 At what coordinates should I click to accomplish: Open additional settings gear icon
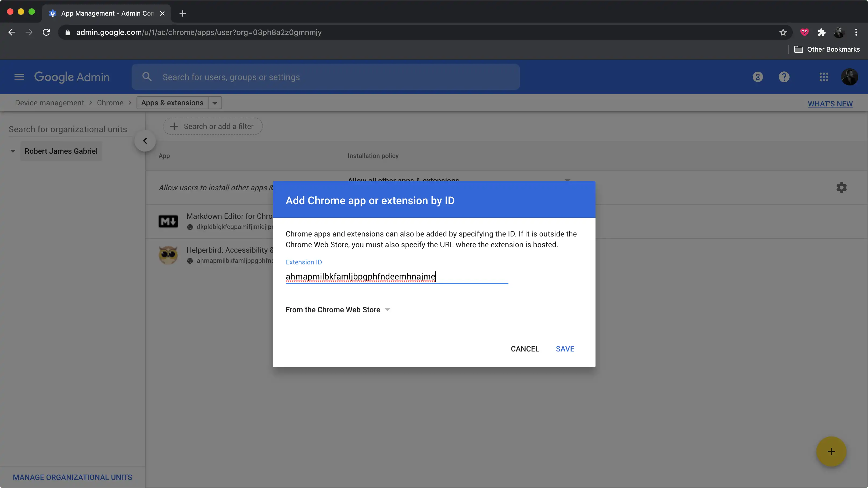pos(841,188)
